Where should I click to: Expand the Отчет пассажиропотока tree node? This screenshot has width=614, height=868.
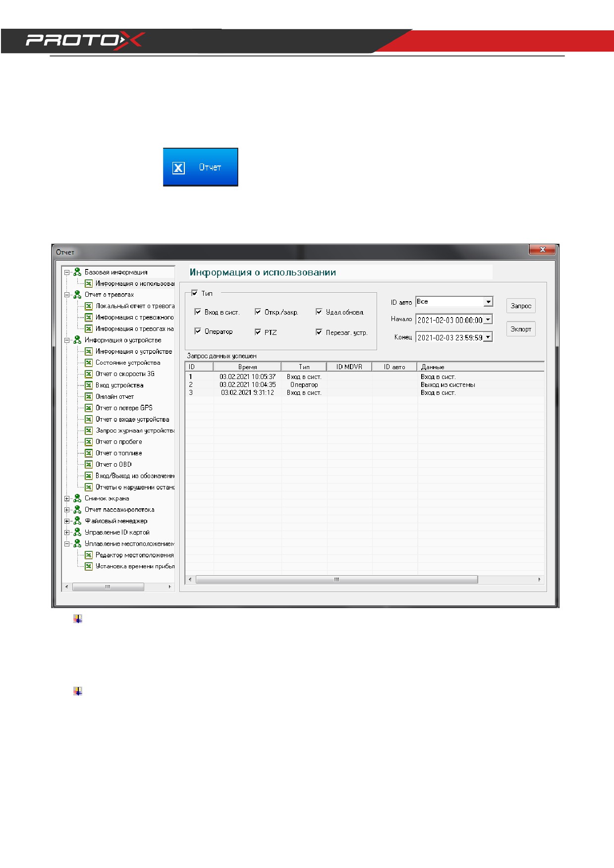point(67,510)
